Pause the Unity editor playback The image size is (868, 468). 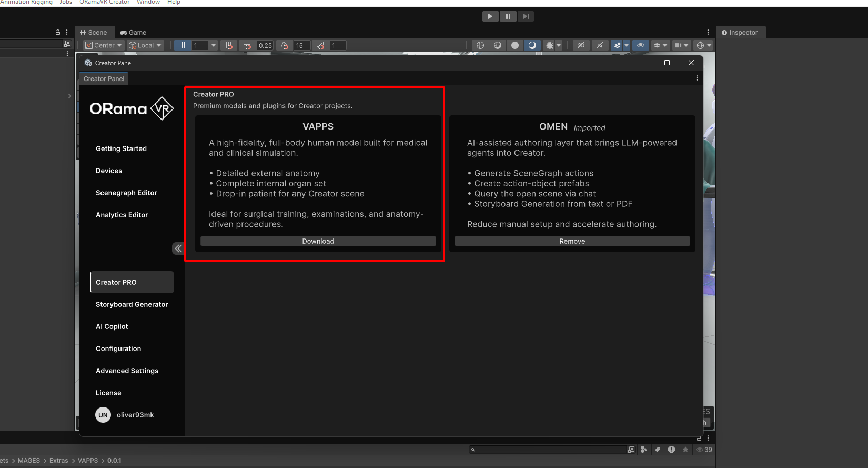click(x=508, y=16)
